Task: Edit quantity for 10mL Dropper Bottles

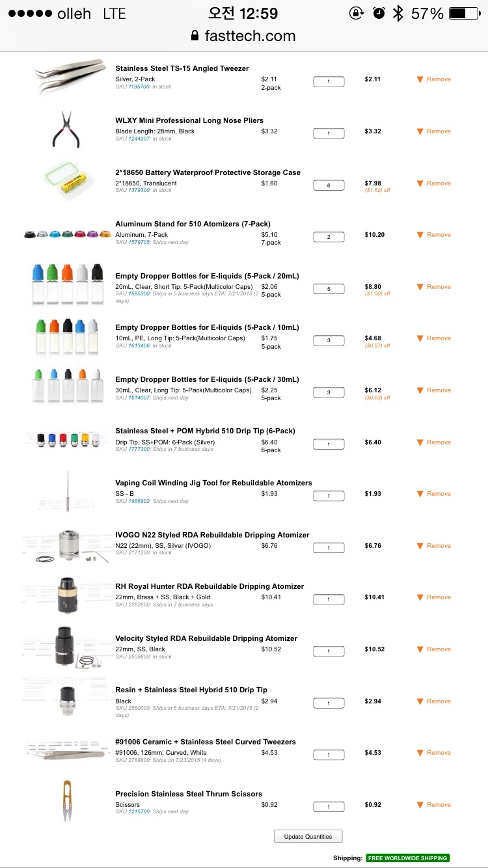Action: [329, 340]
